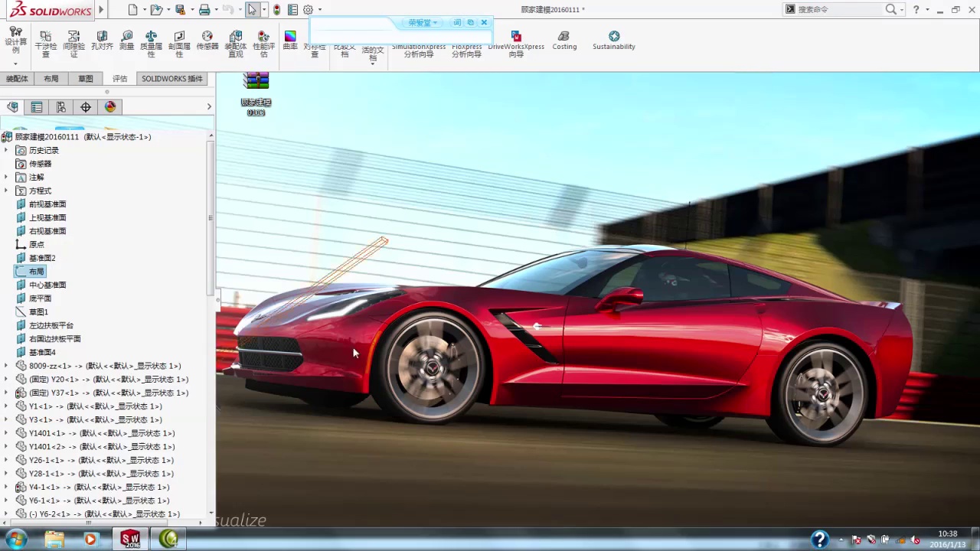Switch to the ConfigurationManager tab icon

pyautogui.click(x=61, y=107)
